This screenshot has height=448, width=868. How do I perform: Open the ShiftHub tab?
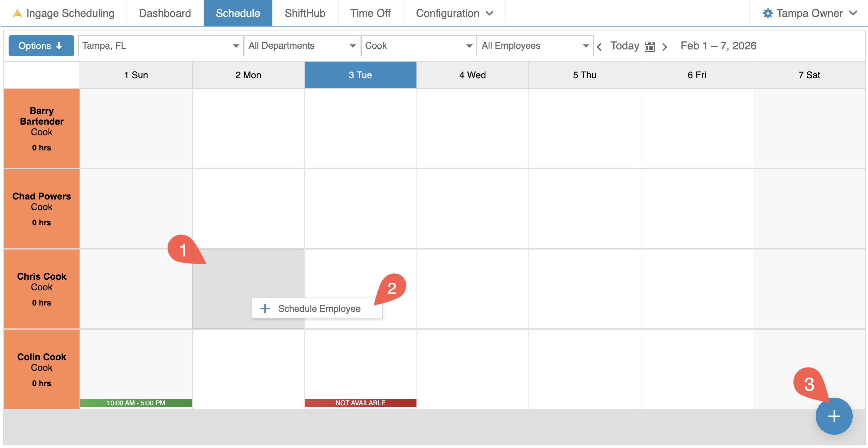[x=304, y=13]
